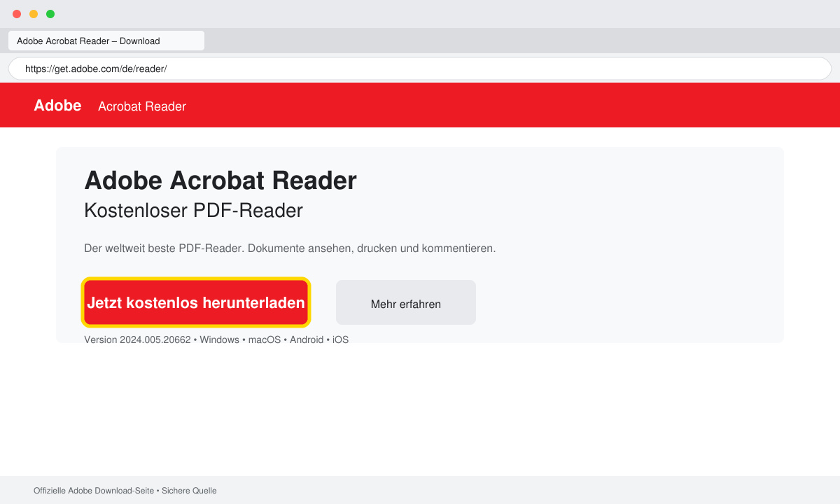The image size is (840, 504).
Task: Click the Kostenloser PDF-Reader subtitle
Action: click(x=193, y=210)
